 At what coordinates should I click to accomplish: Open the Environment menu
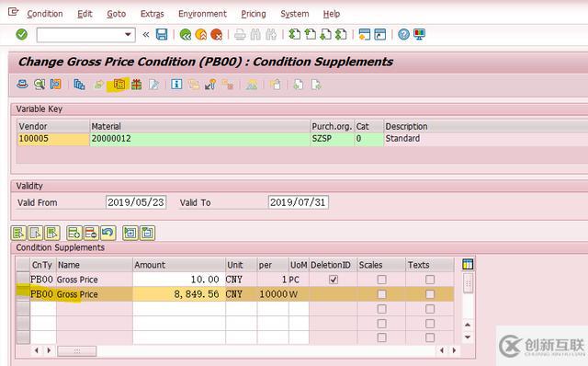[202, 14]
